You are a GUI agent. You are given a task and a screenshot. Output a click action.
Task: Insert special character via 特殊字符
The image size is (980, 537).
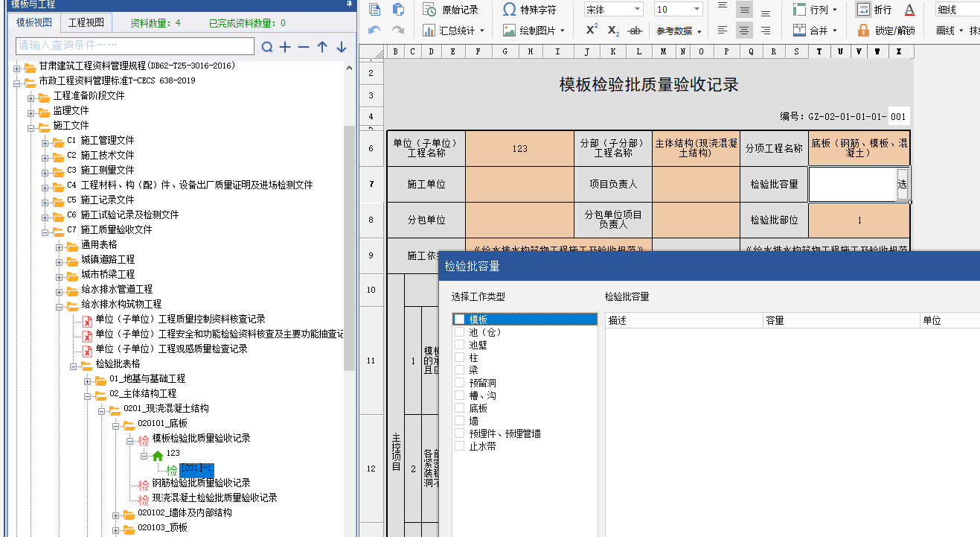[x=529, y=10]
